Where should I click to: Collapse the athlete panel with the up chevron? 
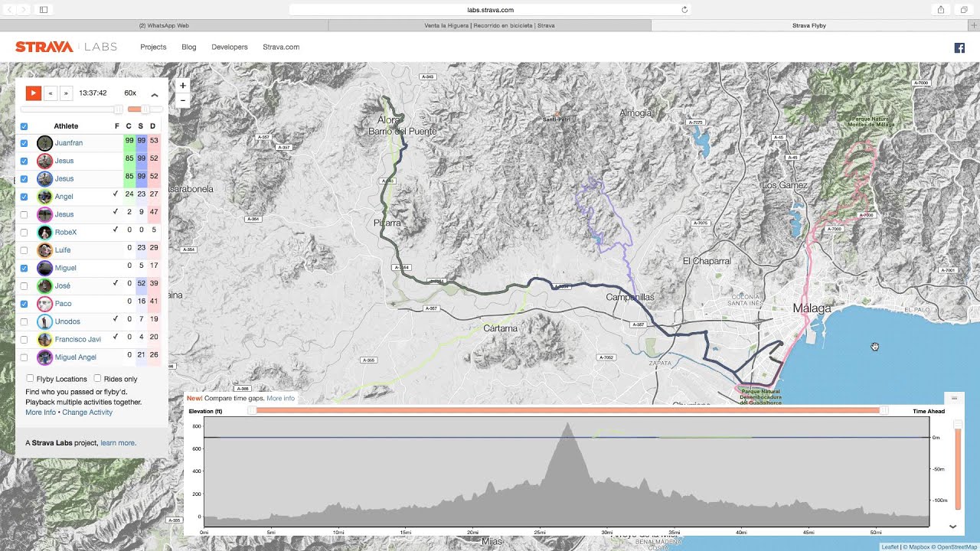tap(154, 95)
